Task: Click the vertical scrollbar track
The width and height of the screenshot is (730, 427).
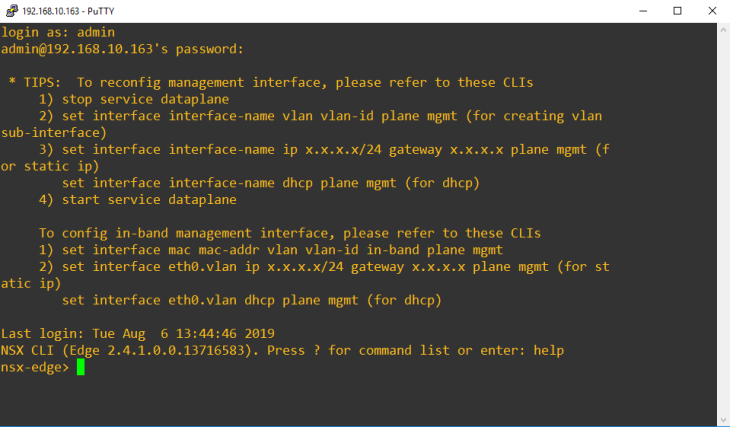Action: 721,220
